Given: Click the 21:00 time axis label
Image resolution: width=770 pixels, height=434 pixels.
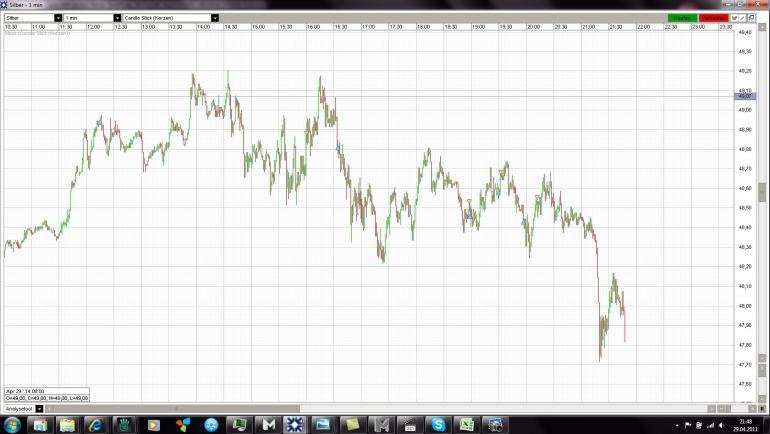Looking at the screenshot, I should [x=588, y=27].
